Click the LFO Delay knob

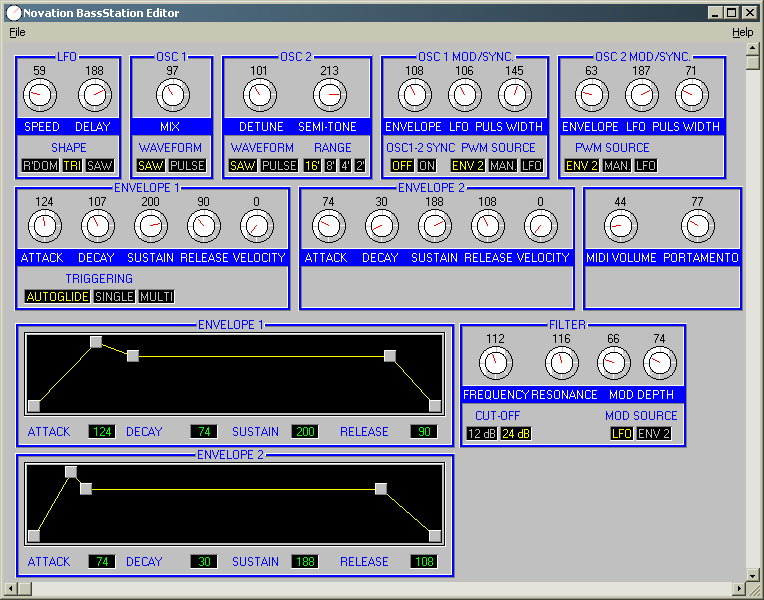coord(95,96)
